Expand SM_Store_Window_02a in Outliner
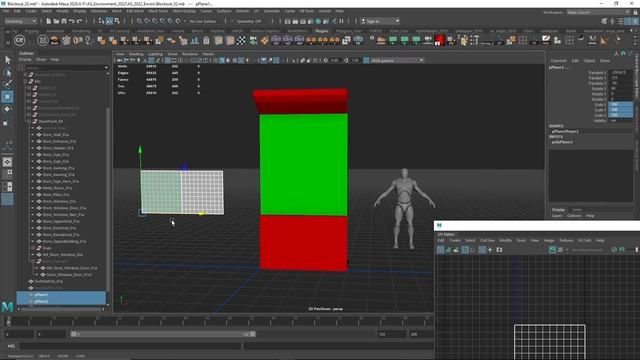 click(x=33, y=255)
